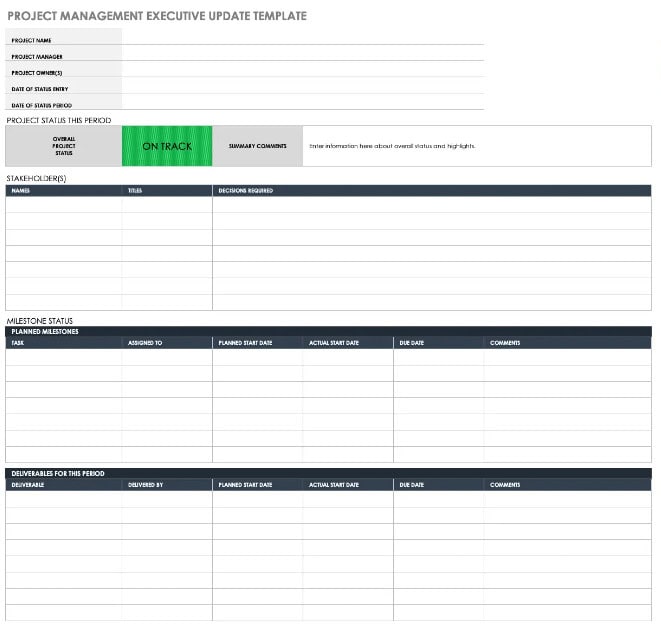Image resolution: width=661 pixels, height=628 pixels.
Task: Click Due Date header in Planned Milestones
Action: [438, 343]
